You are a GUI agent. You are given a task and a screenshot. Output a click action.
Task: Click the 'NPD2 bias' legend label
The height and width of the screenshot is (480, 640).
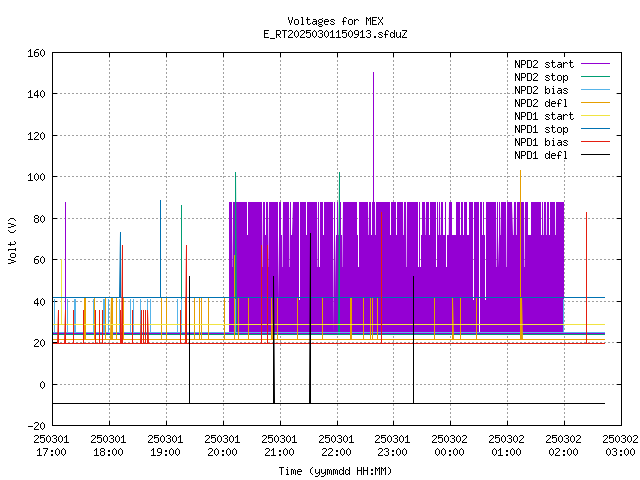tap(541, 90)
